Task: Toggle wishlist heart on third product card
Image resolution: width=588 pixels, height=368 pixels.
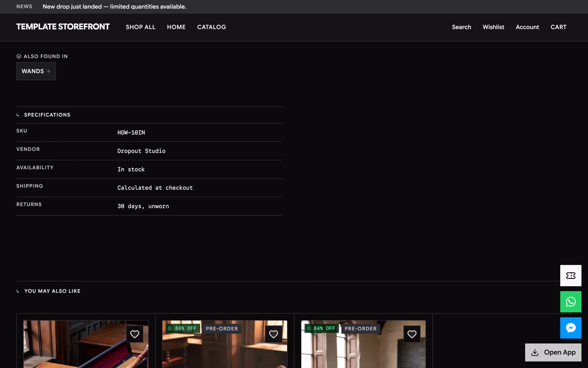Action: (x=412, y=334)
